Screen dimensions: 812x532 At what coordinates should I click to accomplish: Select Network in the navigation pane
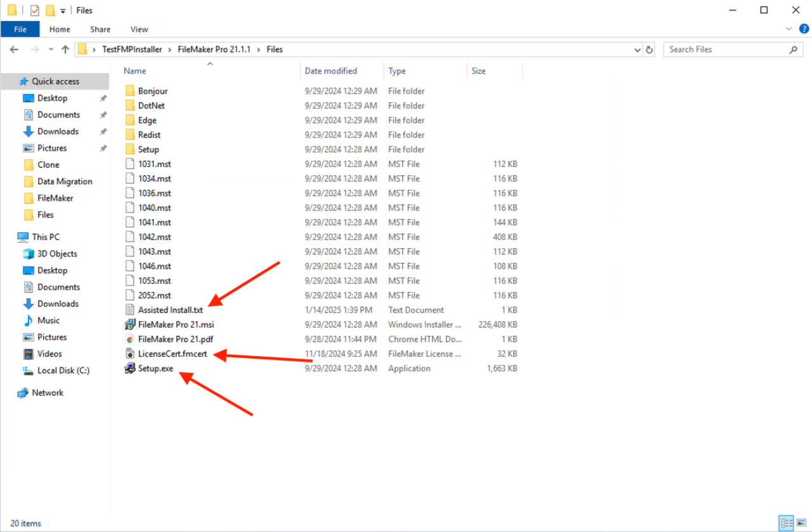[48, 393]
